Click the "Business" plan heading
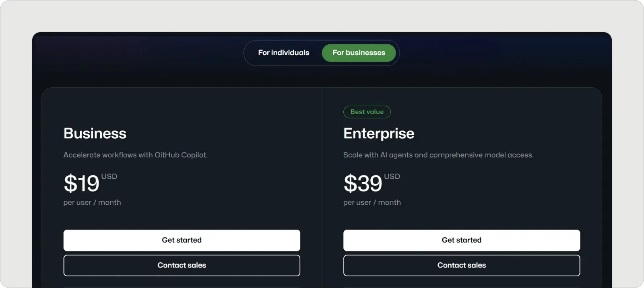 click(x=95, y=133)
